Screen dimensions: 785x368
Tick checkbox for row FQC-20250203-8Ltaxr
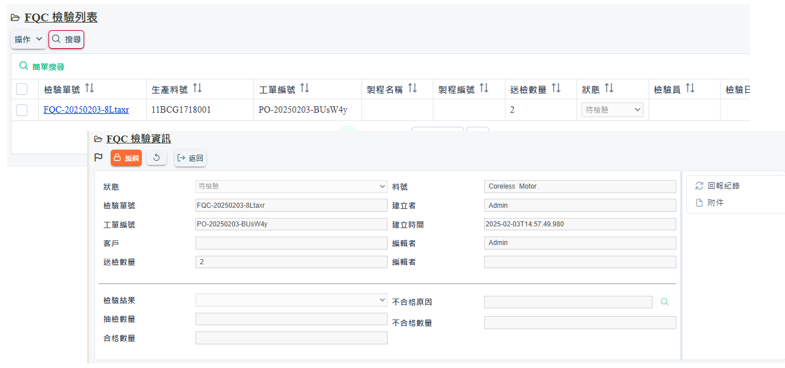coord(22,110)
